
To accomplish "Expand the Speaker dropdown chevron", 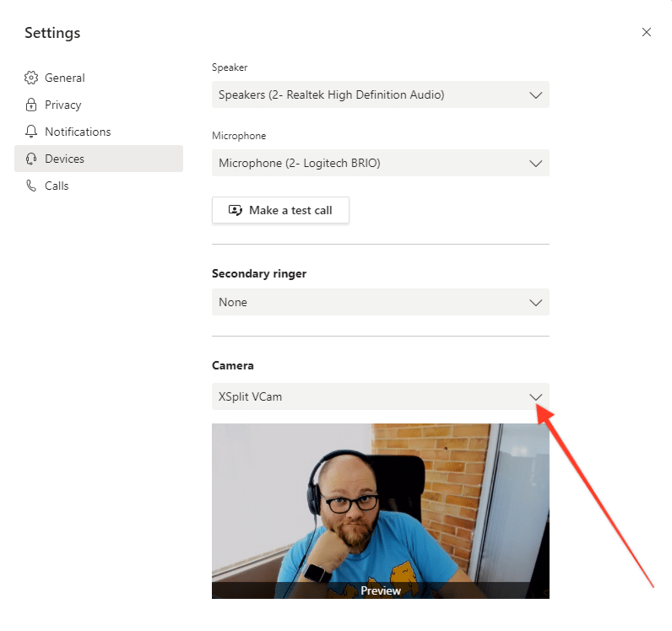I will coord(536,94).
